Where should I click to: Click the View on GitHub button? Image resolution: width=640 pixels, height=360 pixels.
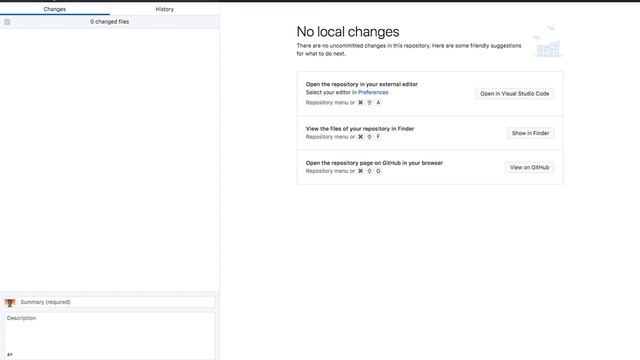pyautogui.click(x=529, y=167)
